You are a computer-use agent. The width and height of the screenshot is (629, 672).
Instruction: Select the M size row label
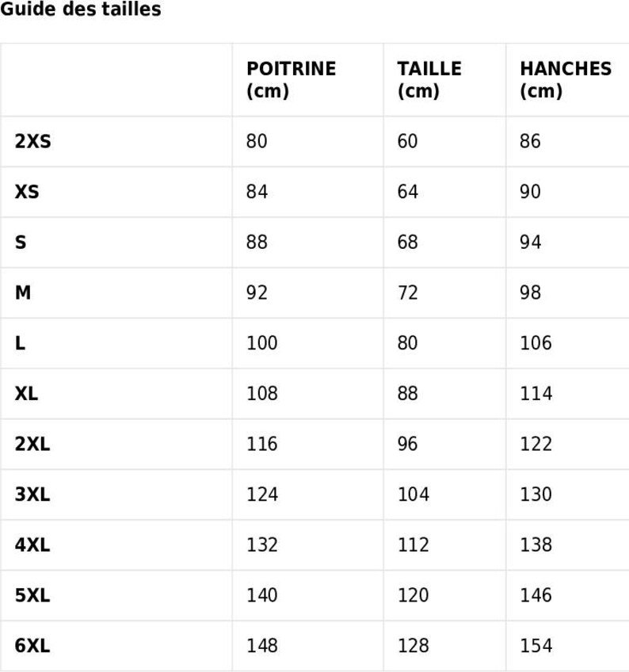click(23, 293)
